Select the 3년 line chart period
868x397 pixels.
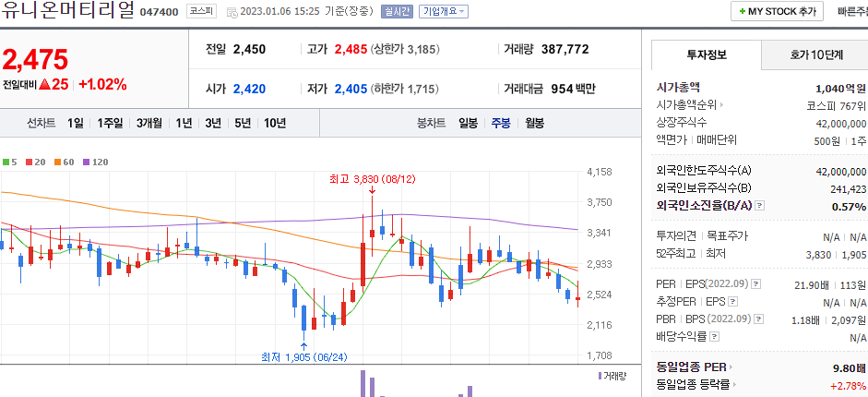[x=213, y=123]
